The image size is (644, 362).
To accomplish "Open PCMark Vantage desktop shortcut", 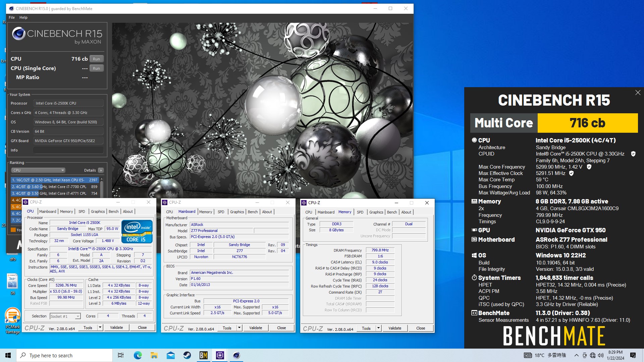I will point(13,320).
